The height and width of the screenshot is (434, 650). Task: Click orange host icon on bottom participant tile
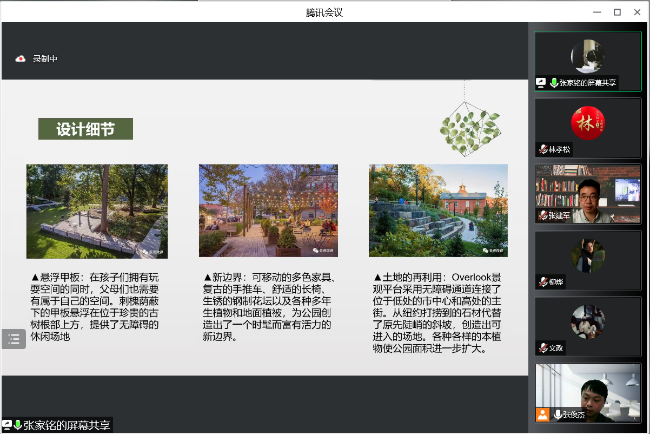point(543,413)
